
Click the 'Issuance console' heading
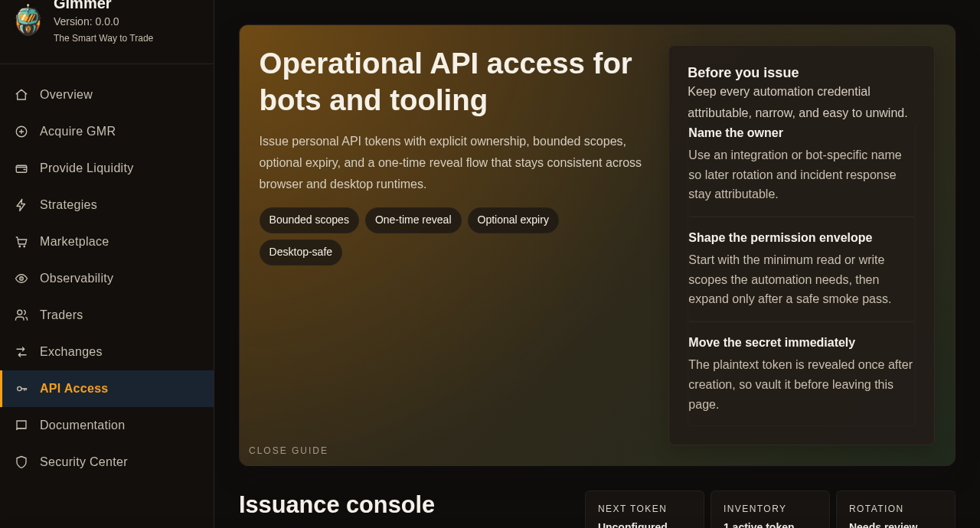[x=337, y=505]
